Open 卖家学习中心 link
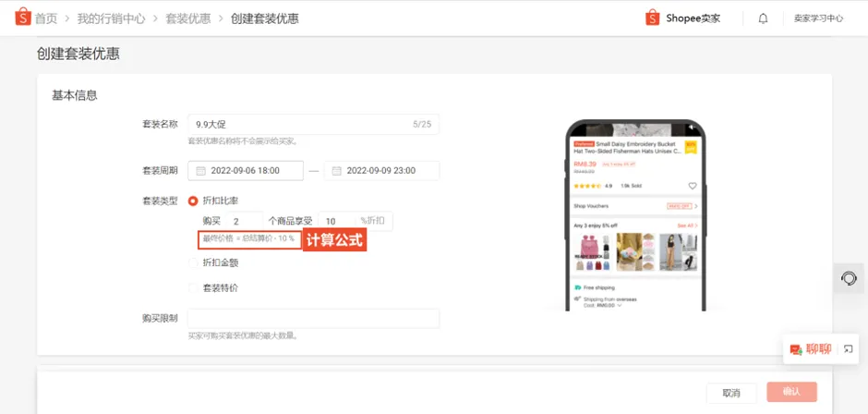Viewport: 868px width, 414px height. [x=818, y=18]
